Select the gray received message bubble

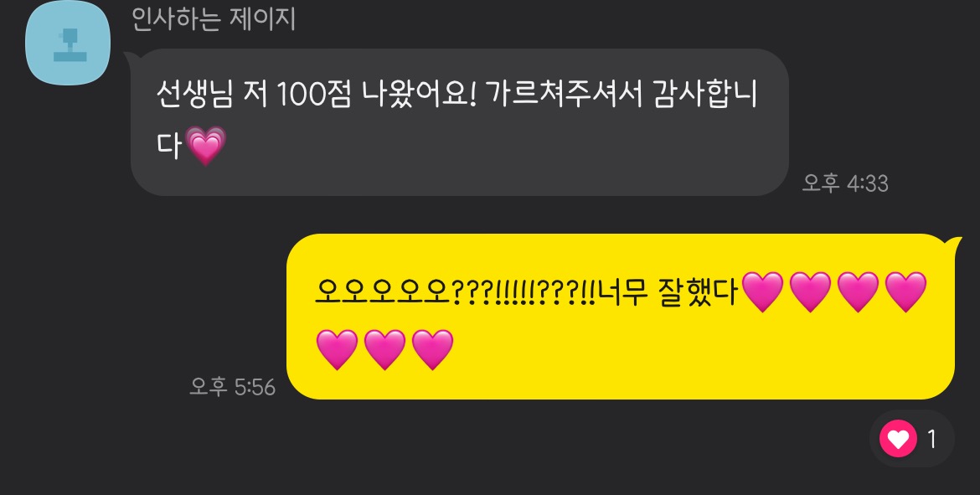pos(459,122)
